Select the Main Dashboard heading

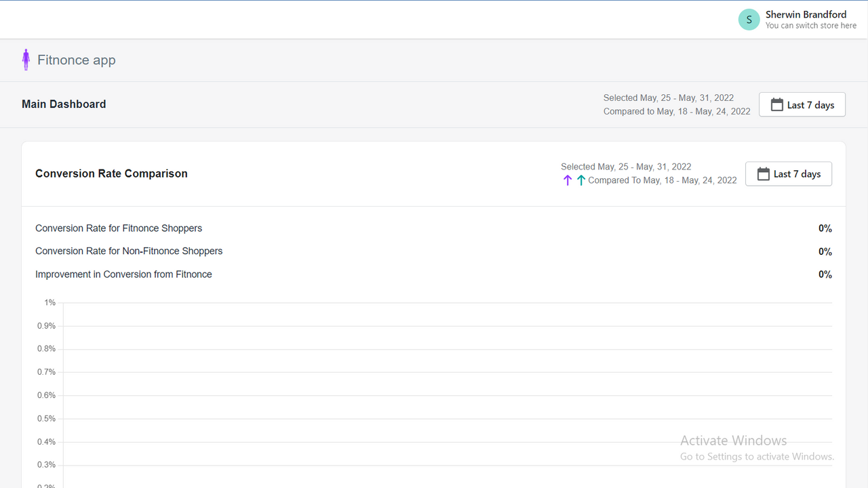64,104
